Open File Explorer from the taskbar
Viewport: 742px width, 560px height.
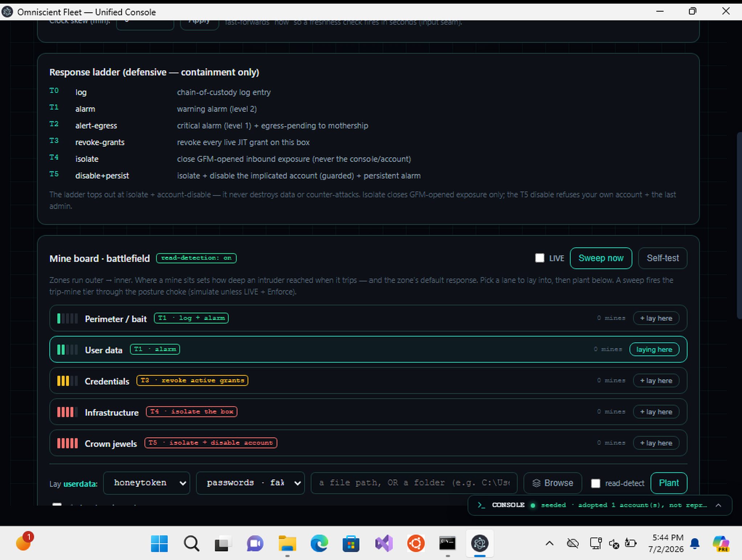287,543
